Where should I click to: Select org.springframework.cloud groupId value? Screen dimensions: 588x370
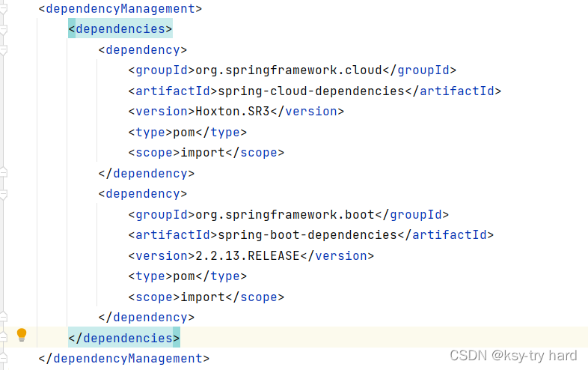(x=289, y=70)
